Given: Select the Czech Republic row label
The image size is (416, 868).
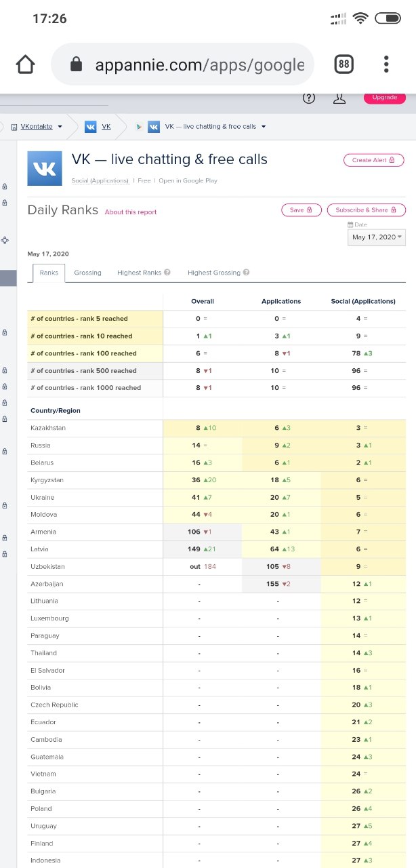Looking at the screenshot, I should point(54,705).
